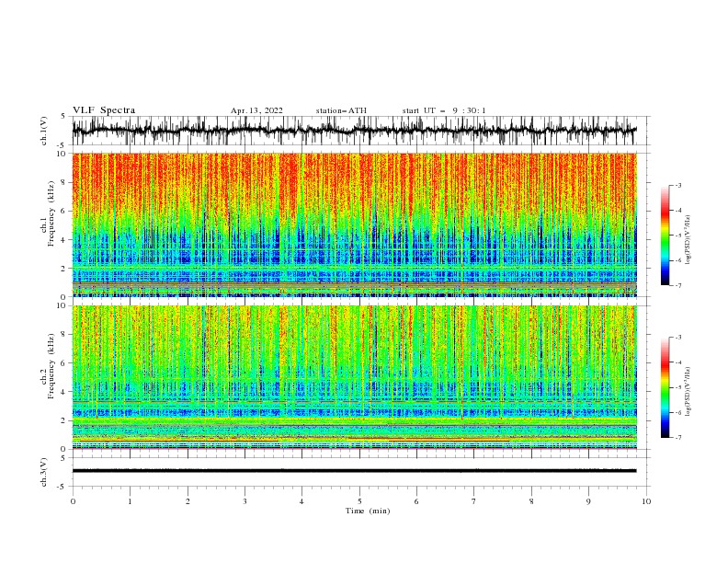Click the lower color bar's log(PSD) label
The image size is (728, 563).
pyautogui.click(x=688, y=392)
